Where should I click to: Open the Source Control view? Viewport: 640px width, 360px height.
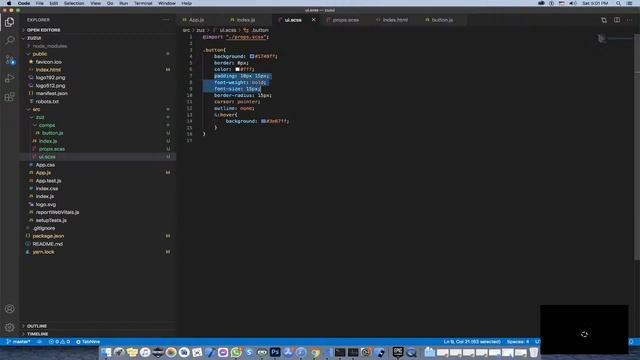point(9,60)
